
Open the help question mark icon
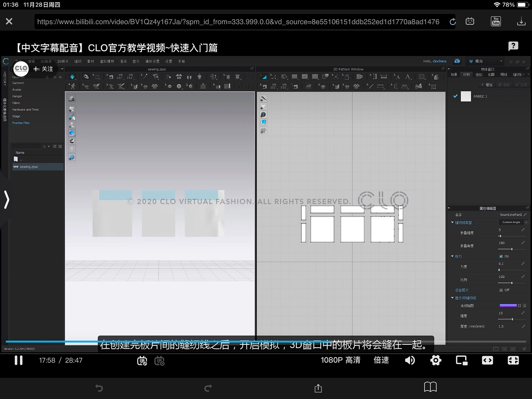513,46
